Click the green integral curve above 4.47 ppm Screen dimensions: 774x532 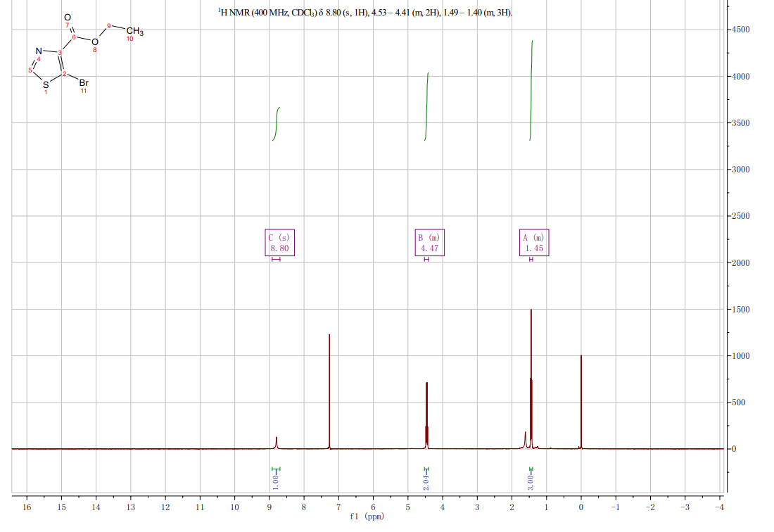[x=426, y=106]
